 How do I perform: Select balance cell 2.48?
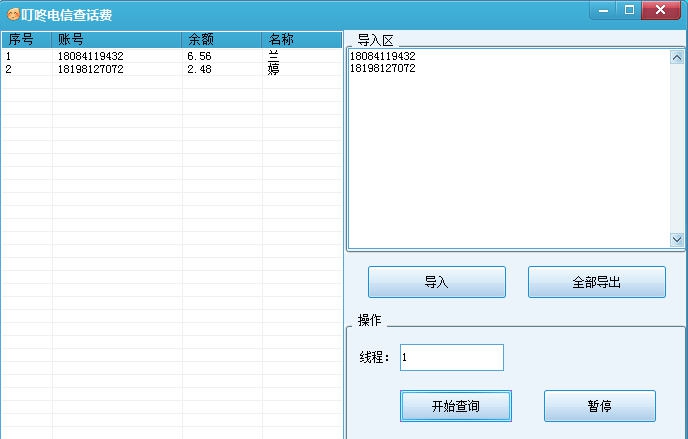pos(199,69)
